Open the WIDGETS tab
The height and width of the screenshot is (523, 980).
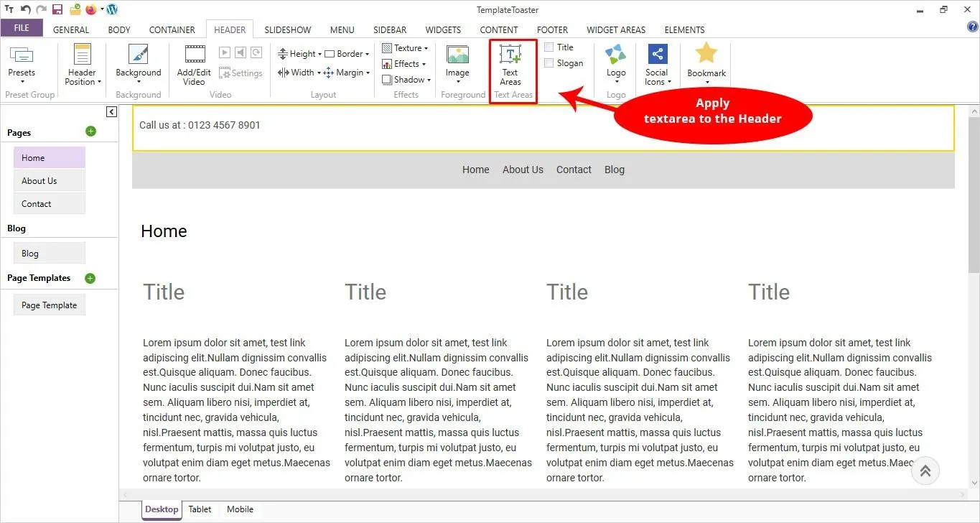click(443, 29)
